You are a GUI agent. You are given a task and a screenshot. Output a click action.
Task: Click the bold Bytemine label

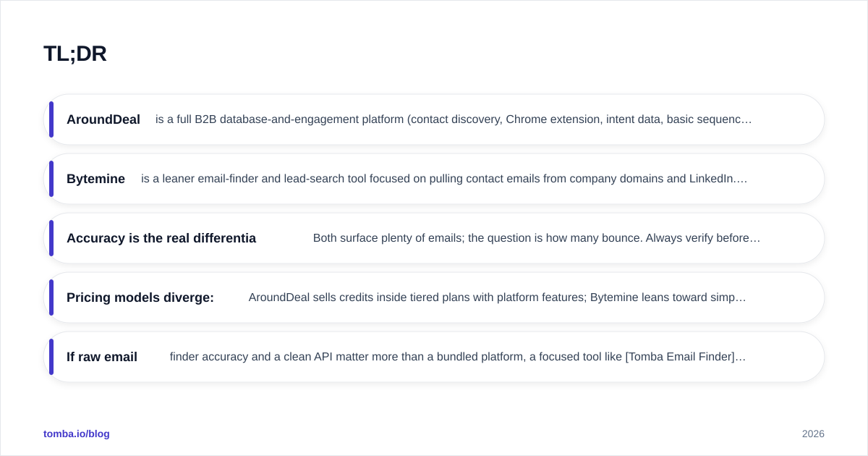(x=95, y=179)
